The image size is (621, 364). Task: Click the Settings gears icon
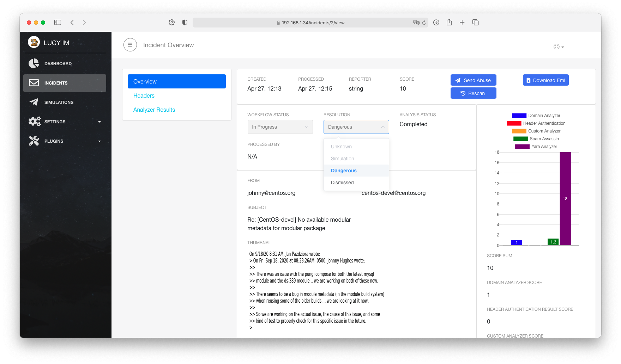pyautogui.click(x=34, y=122)
